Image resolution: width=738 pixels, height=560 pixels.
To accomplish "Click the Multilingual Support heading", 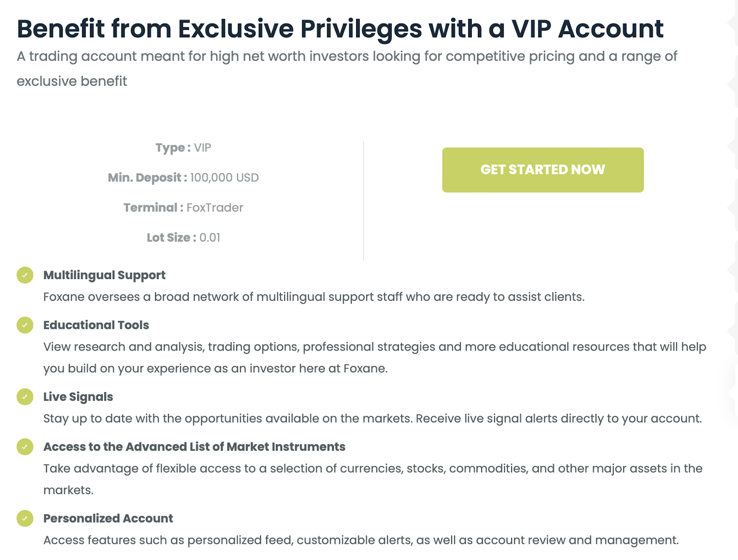I will coord(104,275).
